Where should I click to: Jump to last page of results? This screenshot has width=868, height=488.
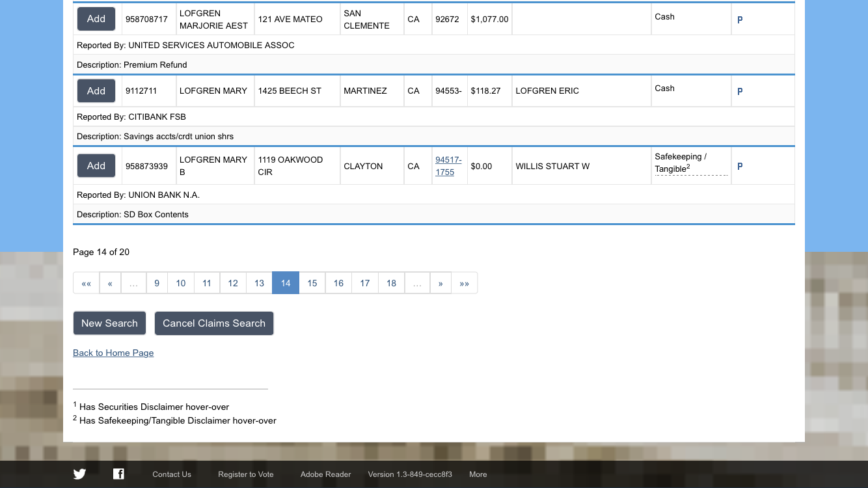(465, 283)
